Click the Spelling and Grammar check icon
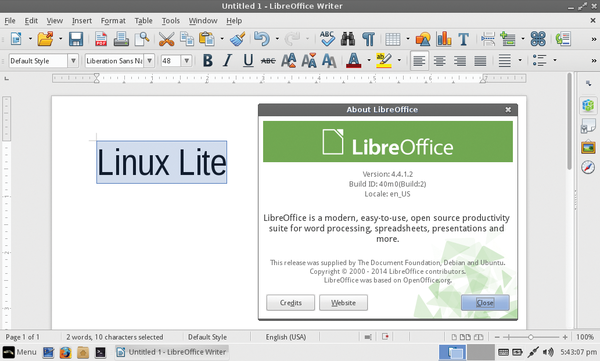600x361 pixels. click(328, 39)
